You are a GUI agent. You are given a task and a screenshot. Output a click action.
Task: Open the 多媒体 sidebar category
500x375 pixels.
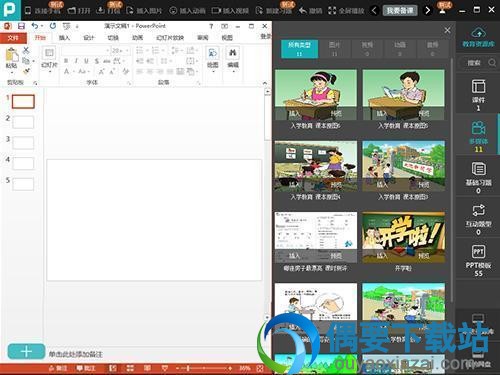tap(478, 137)
